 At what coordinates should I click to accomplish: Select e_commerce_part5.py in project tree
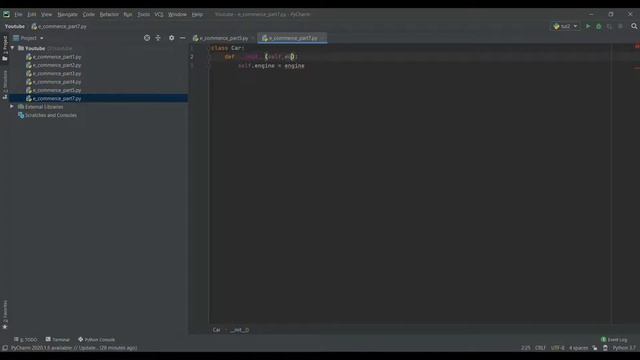pyautogui.click(x=53, y=90)
